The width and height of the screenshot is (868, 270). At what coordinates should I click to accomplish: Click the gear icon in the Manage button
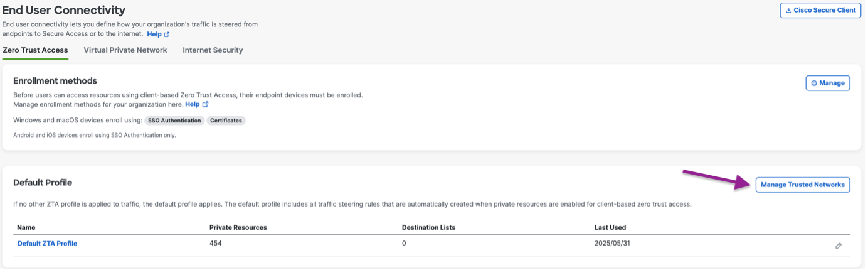pos(814,83)
